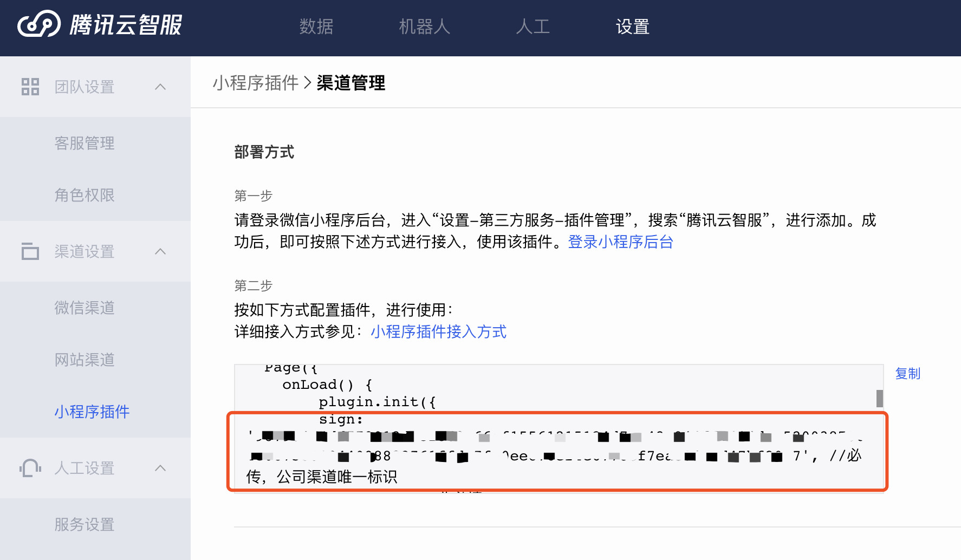The image size is (961, 560).
Task: Click the 第一步 step label
Action: (x=254, y=196)
